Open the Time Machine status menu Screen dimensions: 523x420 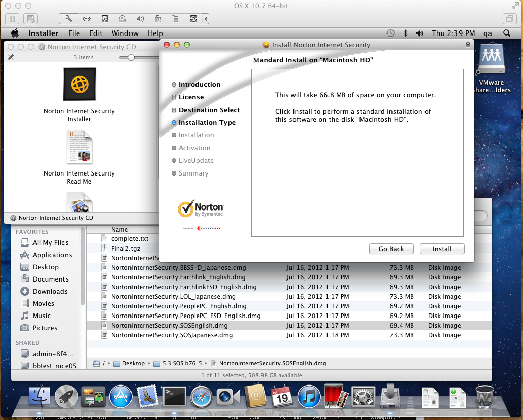pyautogui.click(x=390, y=33)
